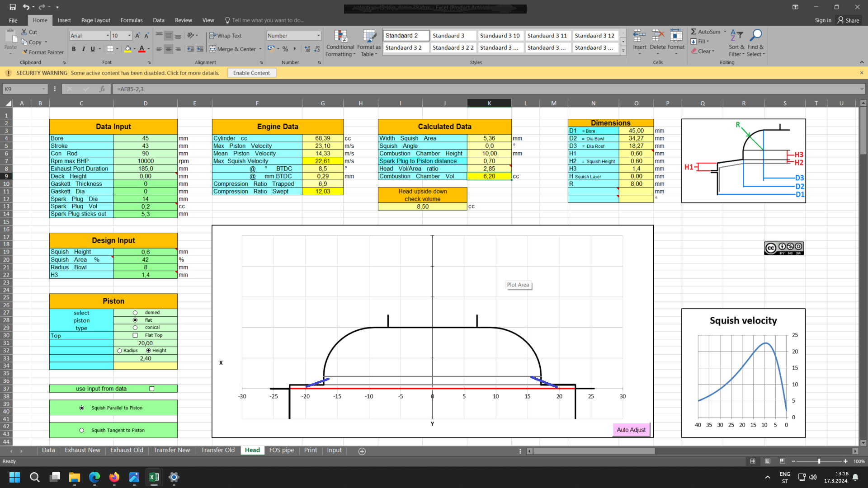Click the zoom slider handle
Image resolution: width=868 pixels, height=488 pixels.
(x=819, y=461)
